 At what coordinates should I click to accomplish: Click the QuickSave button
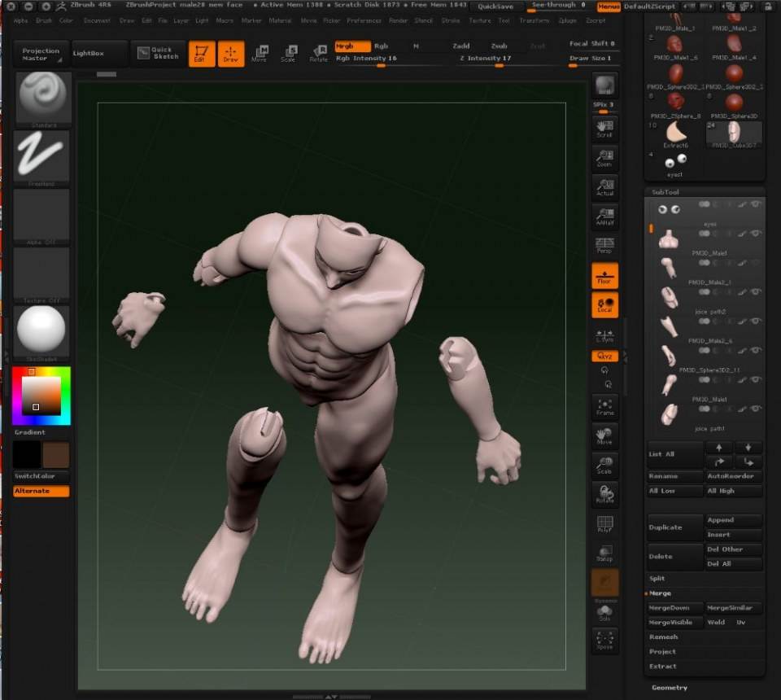coord(495,7)
